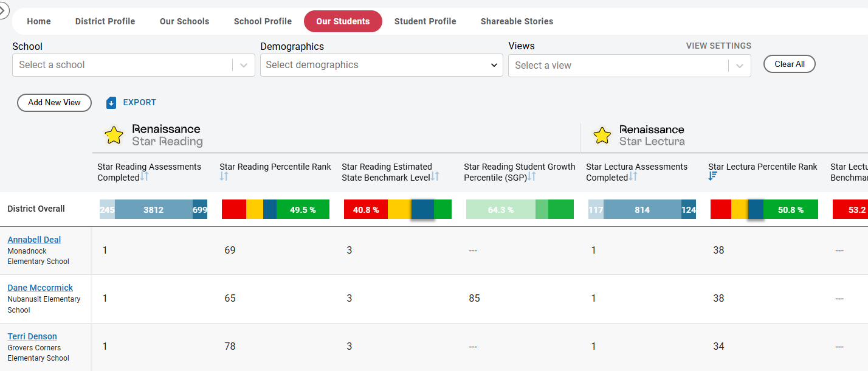This screenshot has height=371, width=868.
Task: Sort by Star Reading Assessments Completed
Action: [145, 177]
